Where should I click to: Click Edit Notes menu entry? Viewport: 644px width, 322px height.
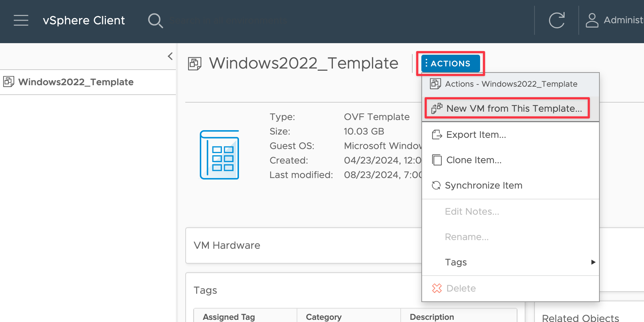510,211
